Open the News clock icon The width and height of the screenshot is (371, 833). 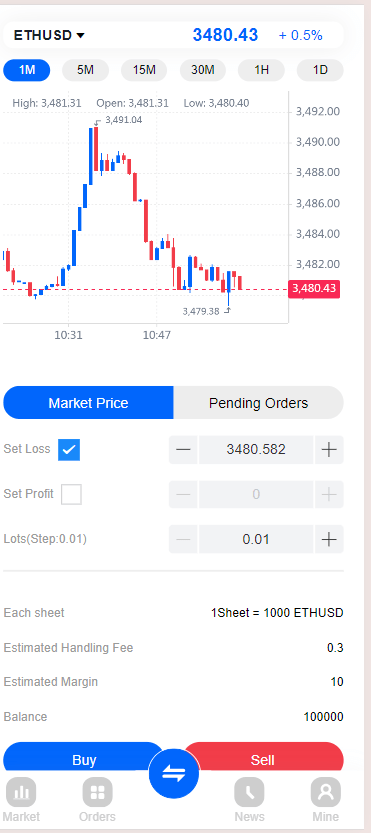(x=249, y=792)
